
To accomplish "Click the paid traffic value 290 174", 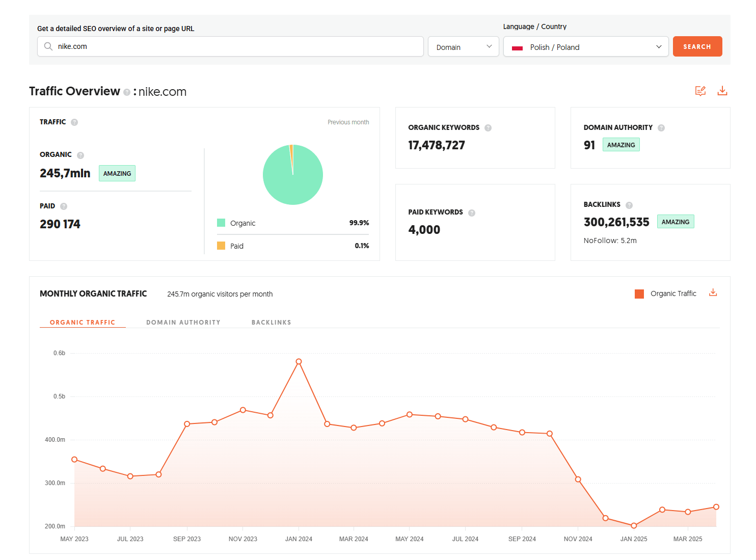I will pyautogui.click(x=60, y=224).
